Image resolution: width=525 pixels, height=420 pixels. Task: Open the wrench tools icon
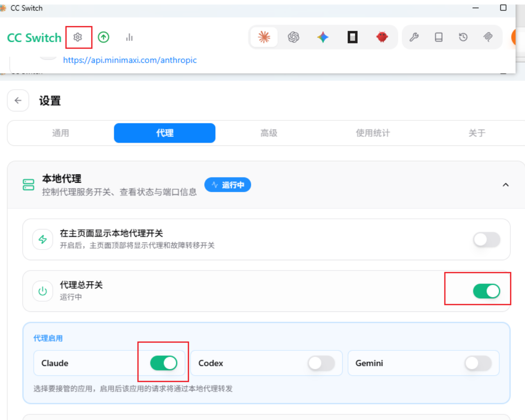[414, 37]
